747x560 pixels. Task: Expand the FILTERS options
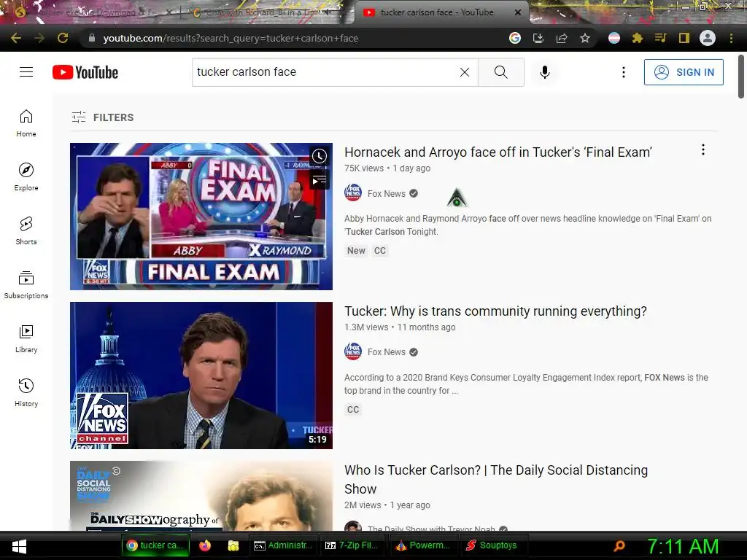click(x=102, y=117)
